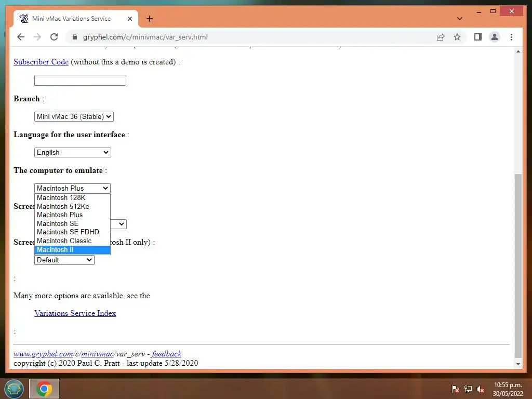Open the network tray icon

[468, 389]
